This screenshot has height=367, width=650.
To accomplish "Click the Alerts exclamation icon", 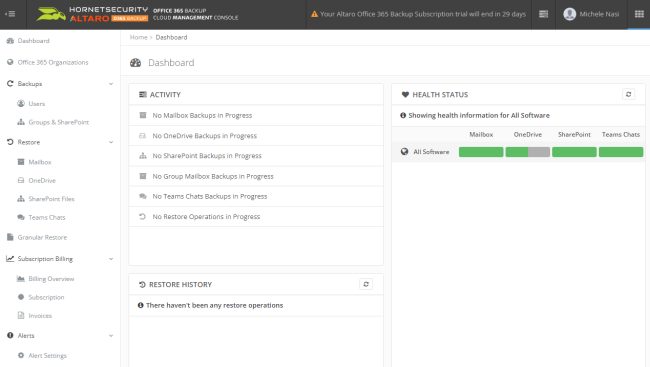I will pyautogui.click(x=10, y=335).
